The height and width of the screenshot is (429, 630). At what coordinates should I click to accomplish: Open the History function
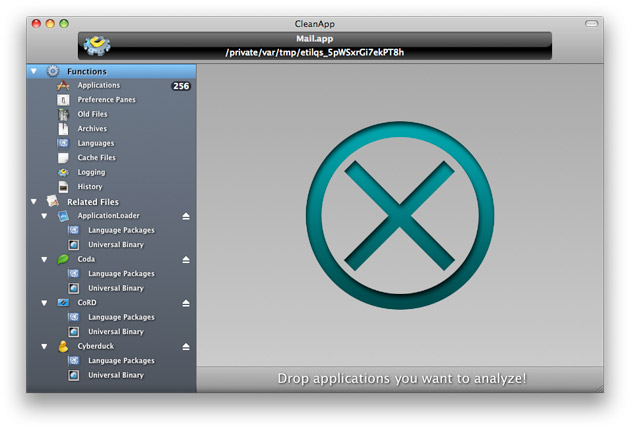click(x=111, y=187)
